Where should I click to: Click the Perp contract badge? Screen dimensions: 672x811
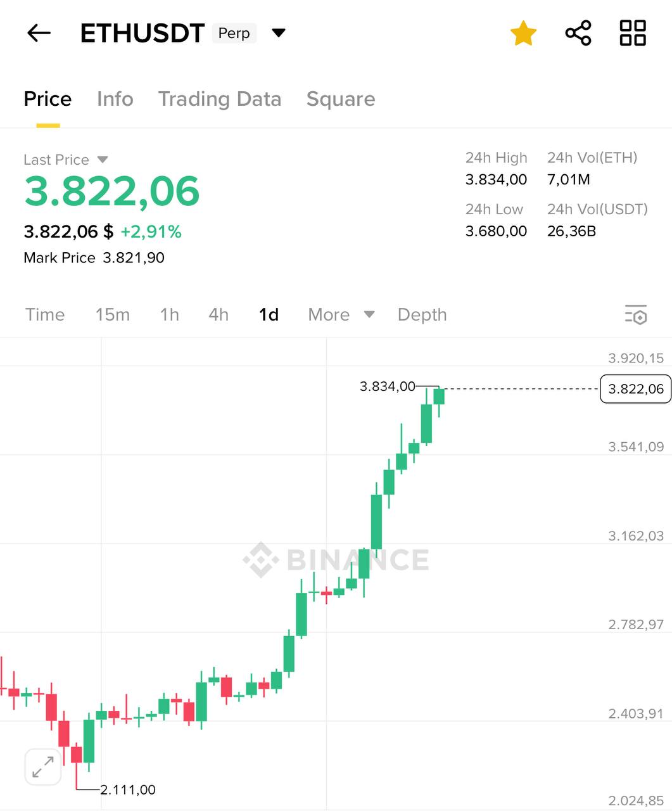point(234,33)
